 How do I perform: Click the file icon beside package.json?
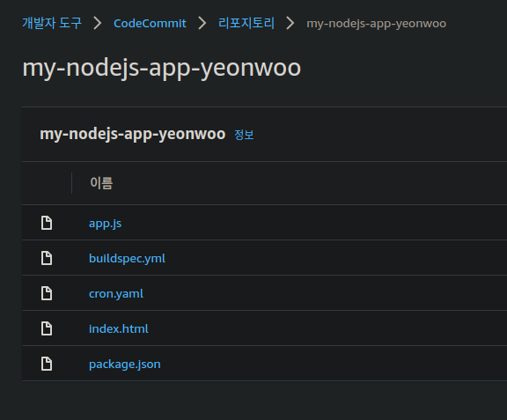tap(47, 364)
